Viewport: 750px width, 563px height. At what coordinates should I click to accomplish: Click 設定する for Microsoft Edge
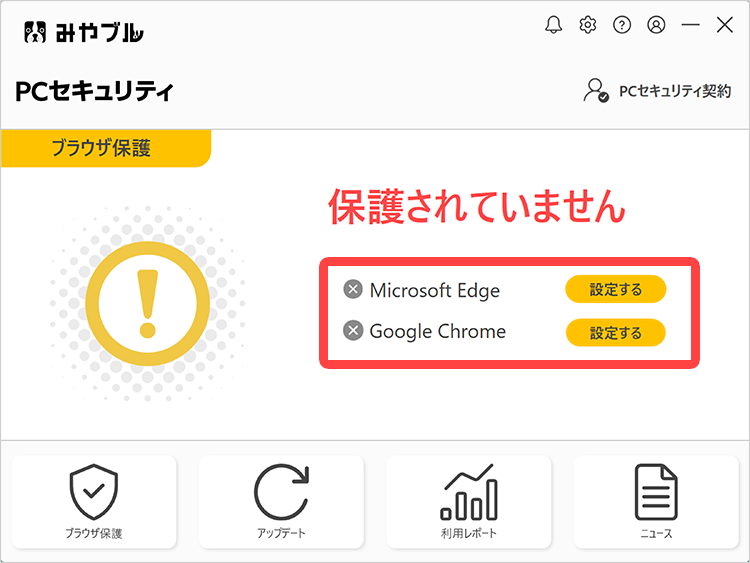[616, 289]
